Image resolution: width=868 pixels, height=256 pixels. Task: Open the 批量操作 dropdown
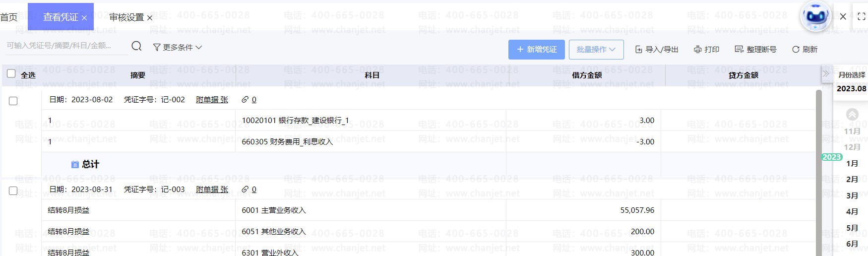tap(596, 50)
